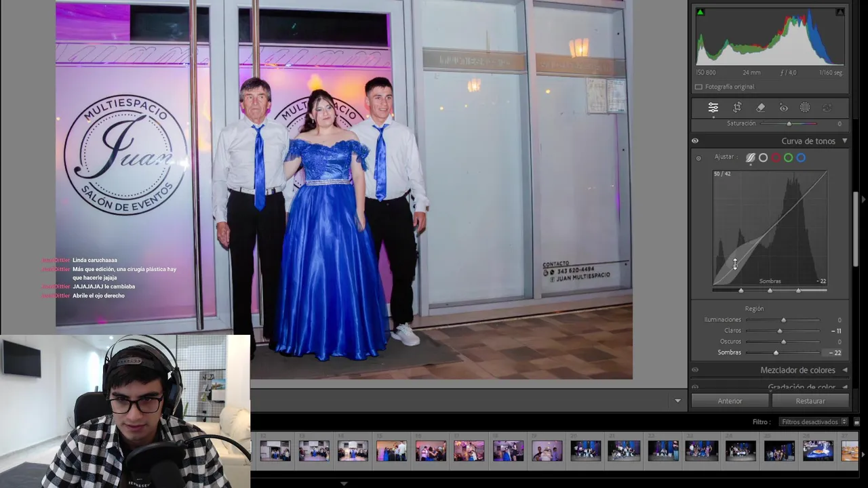Viewport: 868px width, 488px height.
Task: Select filmstrip thumbnail number 23
Action: [702, 451]
